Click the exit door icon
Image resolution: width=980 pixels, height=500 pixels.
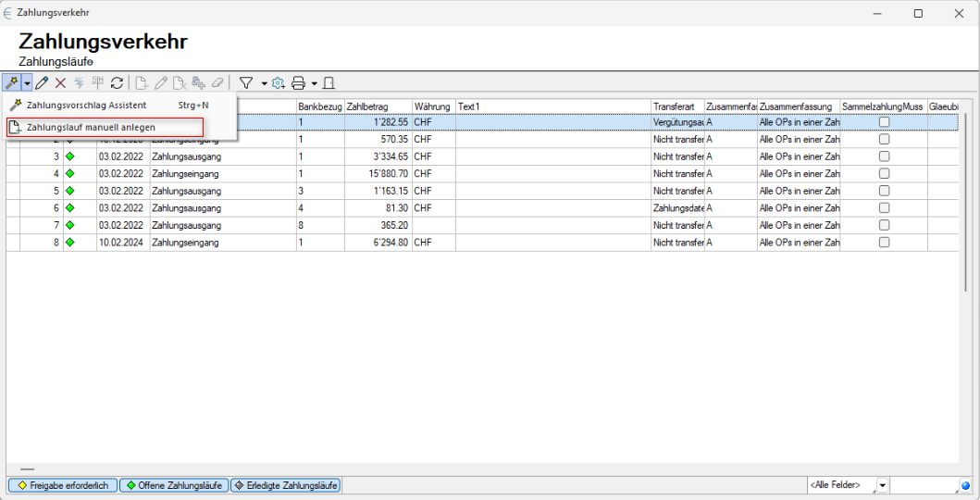point(329,82)
